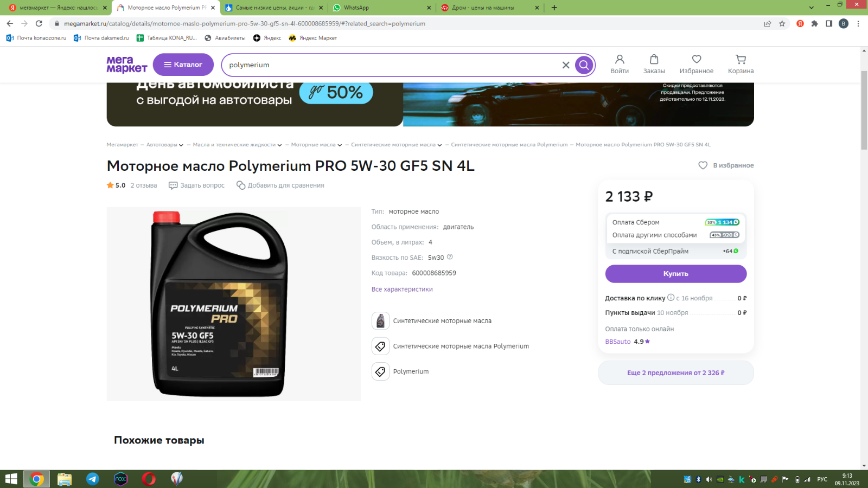Click browser back arrow
Screen dimensions: 868x488
click(x=10, y=23)
